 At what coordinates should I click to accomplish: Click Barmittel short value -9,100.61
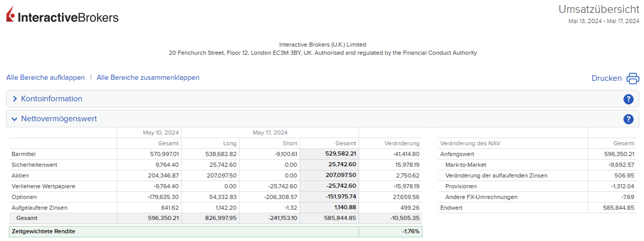(x=286, y=154)
